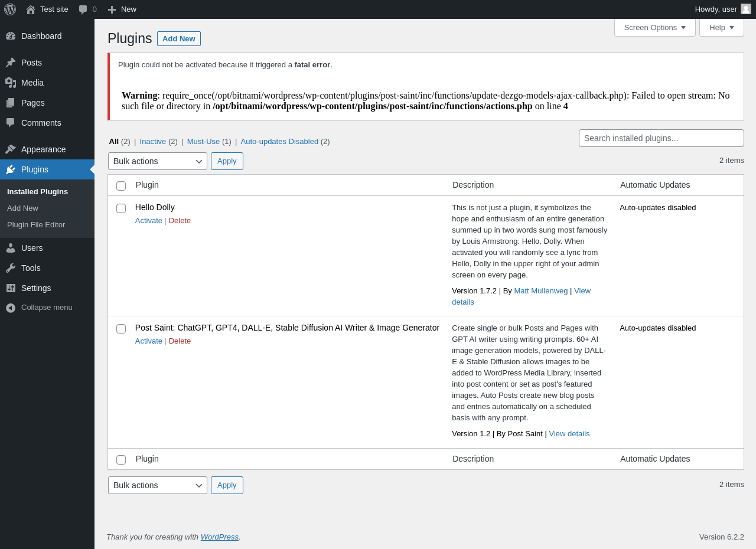
Task: Click the Collapse menu arrow icon
Action: [x=11, y=308]
